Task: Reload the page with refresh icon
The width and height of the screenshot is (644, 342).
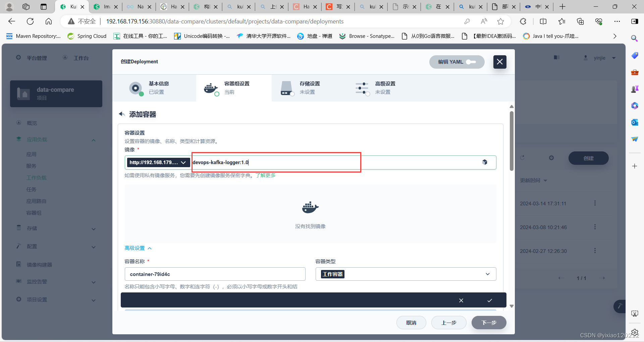Action: [x=30, y=21]
